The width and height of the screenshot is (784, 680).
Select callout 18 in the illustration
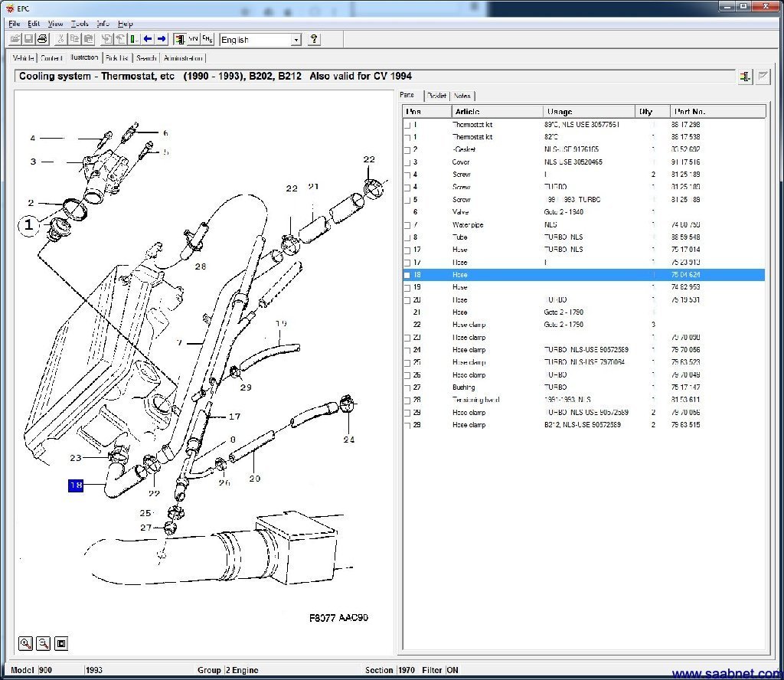(76, 485)
